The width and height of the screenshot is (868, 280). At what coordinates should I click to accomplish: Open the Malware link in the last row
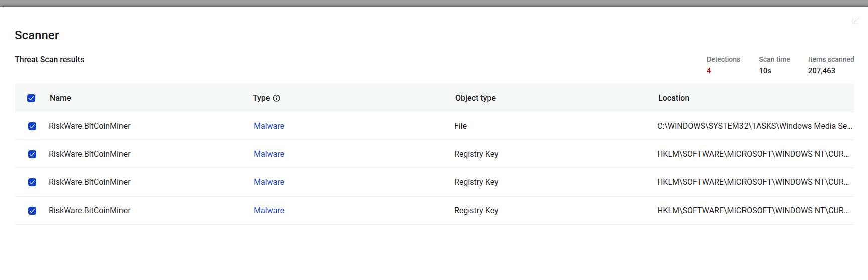point(269,211)
